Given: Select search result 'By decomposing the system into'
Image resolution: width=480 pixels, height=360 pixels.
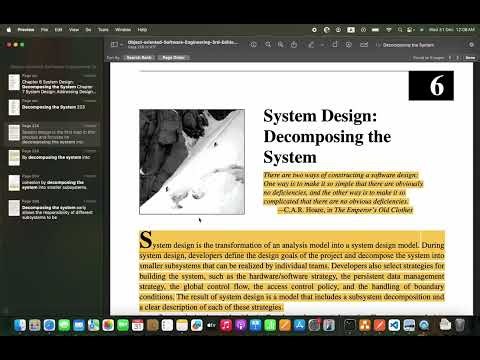Looking at the screenshot, I should coord(52,157).
